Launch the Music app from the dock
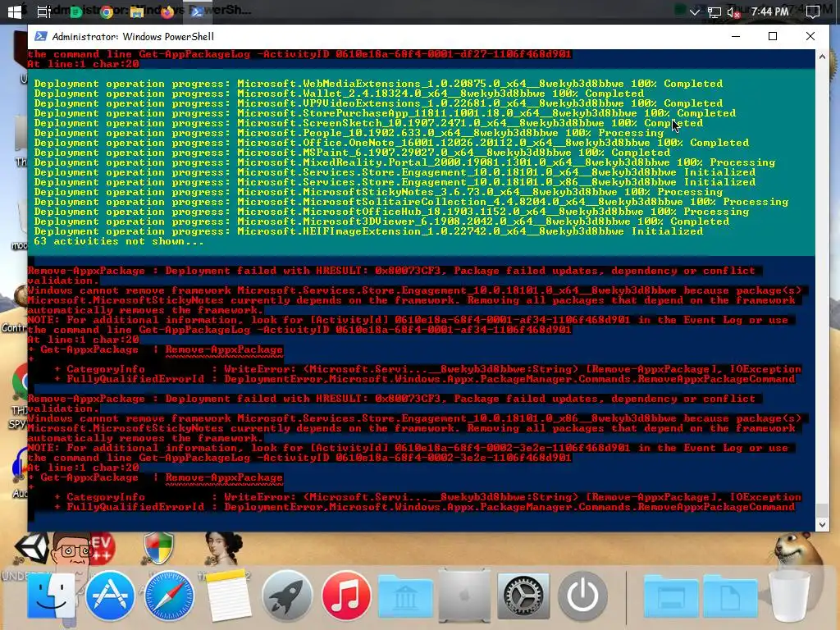 tap(346, 596)
